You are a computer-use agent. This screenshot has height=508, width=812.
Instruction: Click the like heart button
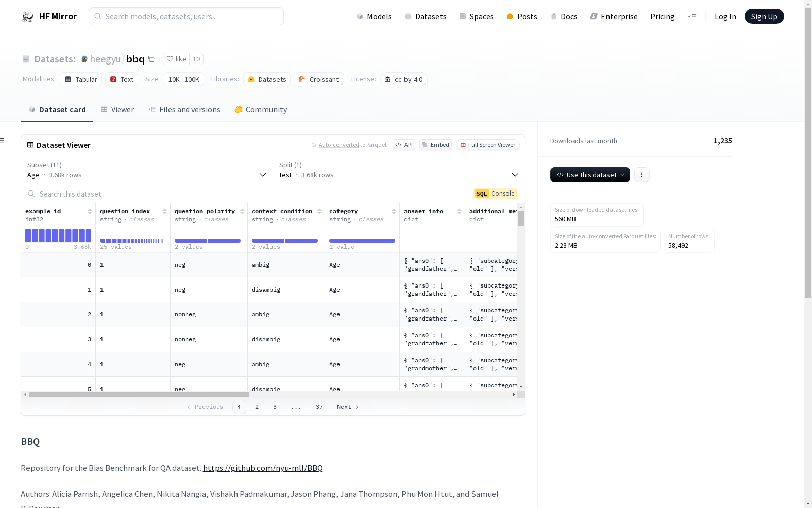pos(176,59)
